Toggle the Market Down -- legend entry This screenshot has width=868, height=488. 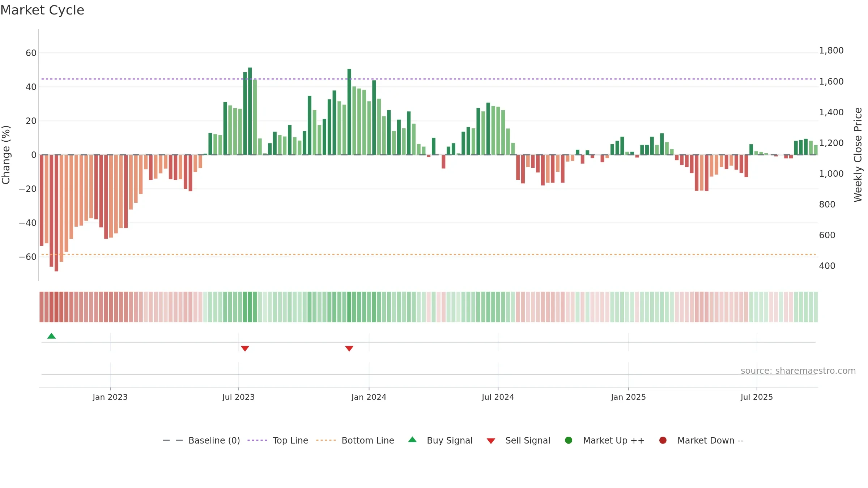click(x=701, y=440)
